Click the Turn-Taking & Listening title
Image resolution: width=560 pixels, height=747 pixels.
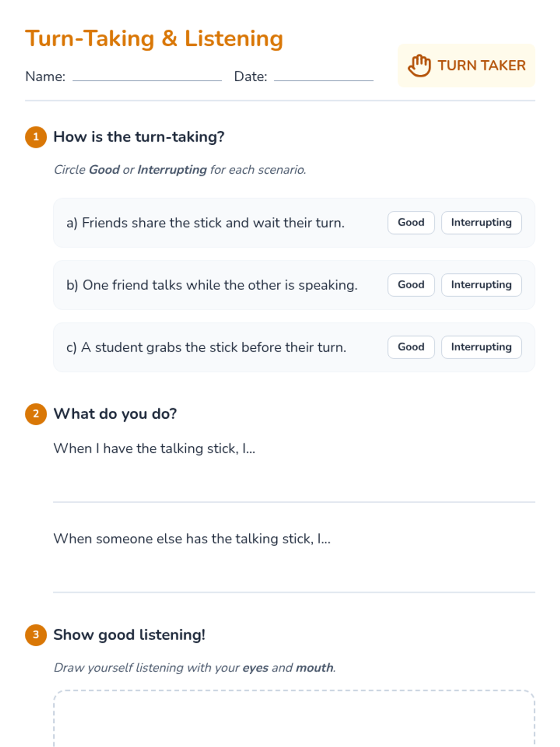[x=154, y=38]
